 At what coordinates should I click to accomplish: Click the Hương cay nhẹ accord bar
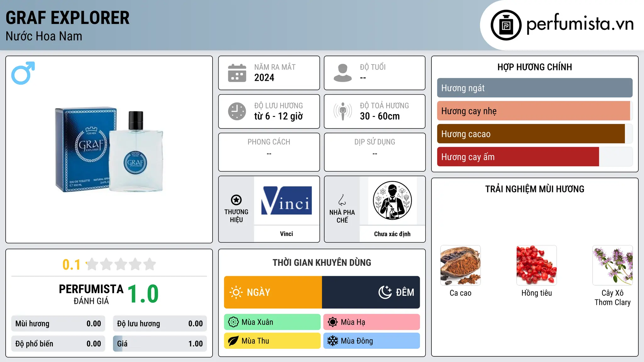click(x=535, y=111)
